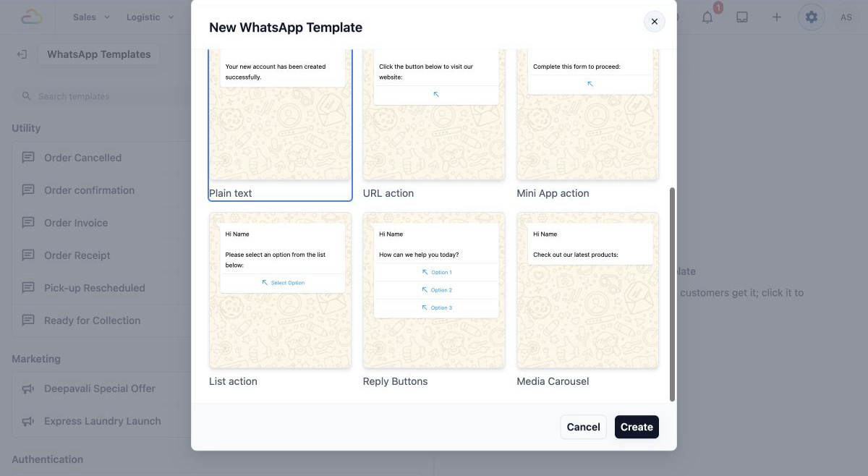Click the Create button
The image size is (868, 476).
tap(637, 427)
